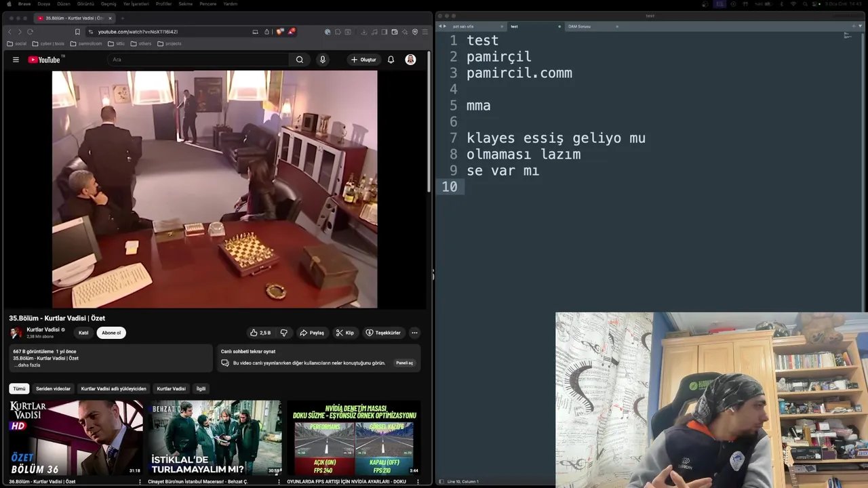Open the Yer İşaretleri menu
868x488 pixels.
coord(136,4)
